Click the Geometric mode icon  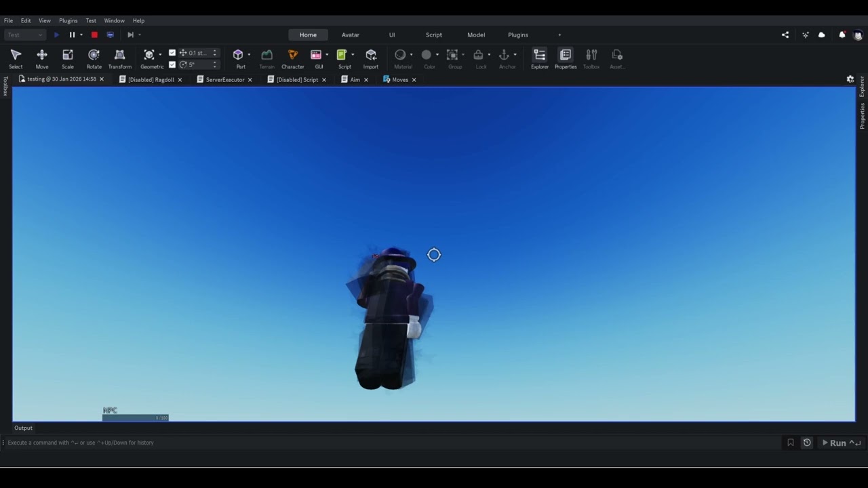click(x=149, y=55)
